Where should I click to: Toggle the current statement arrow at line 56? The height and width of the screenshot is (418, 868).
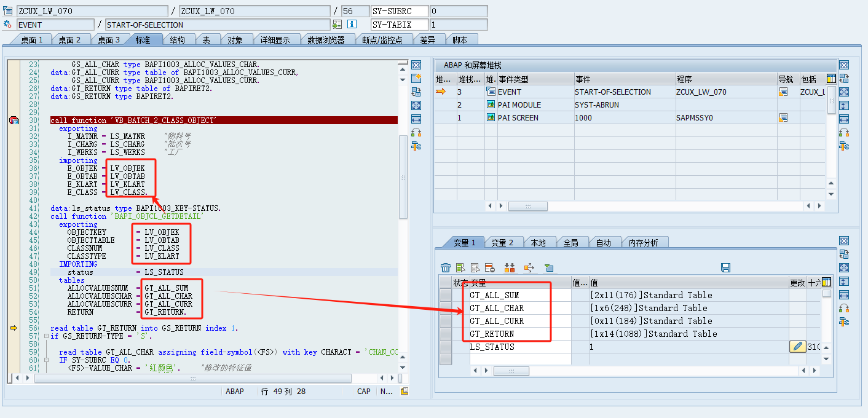point(14,328)
